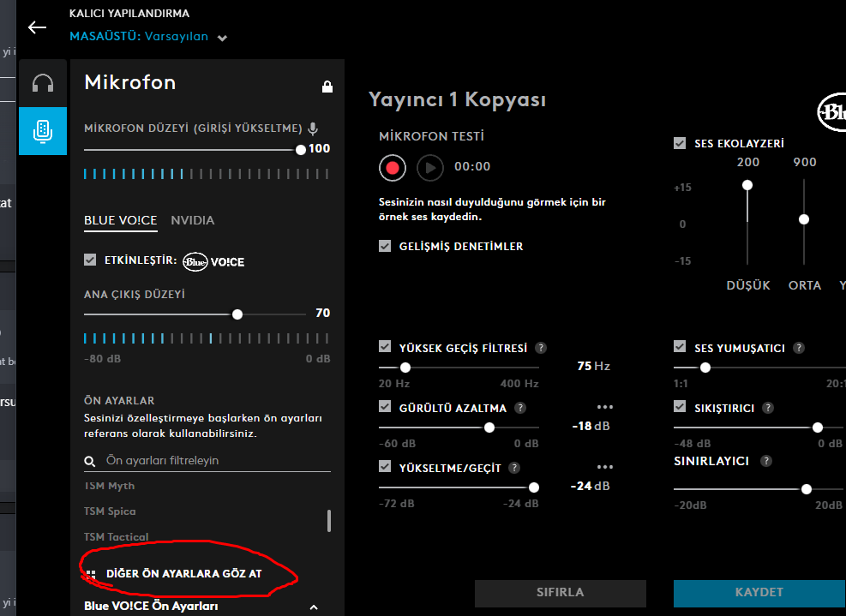Toggle Yükseltme/Geçit checkbox
This screenshot has width=846, height=616.
click(x=385, y=466)
